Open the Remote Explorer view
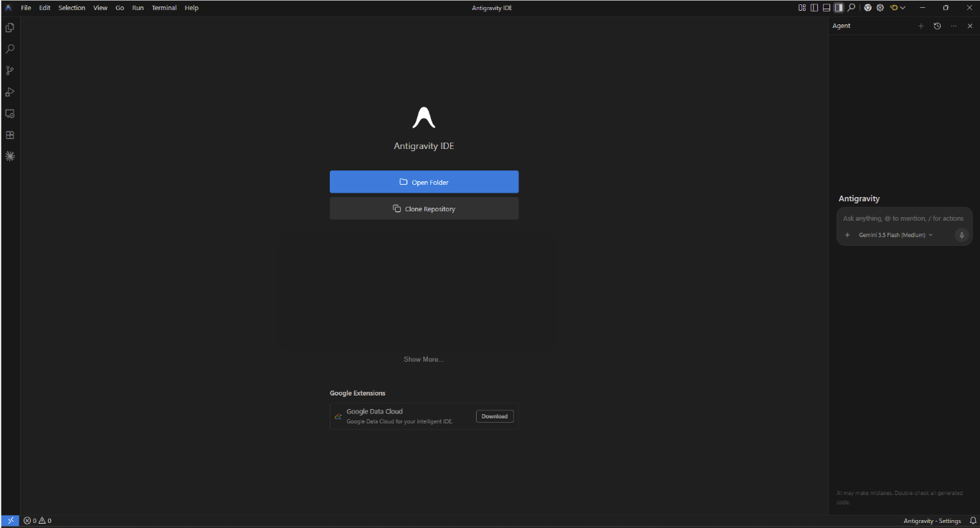Viewport: 980px width, 528px height. click(10, 113)
